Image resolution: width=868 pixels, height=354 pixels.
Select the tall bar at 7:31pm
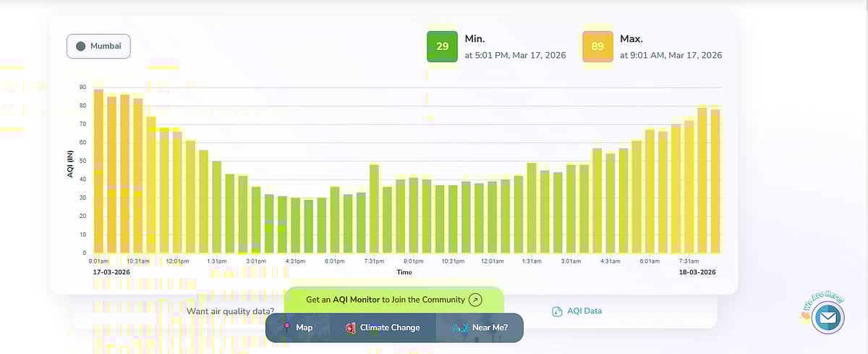pyautogui.click(x=374, y=210)
